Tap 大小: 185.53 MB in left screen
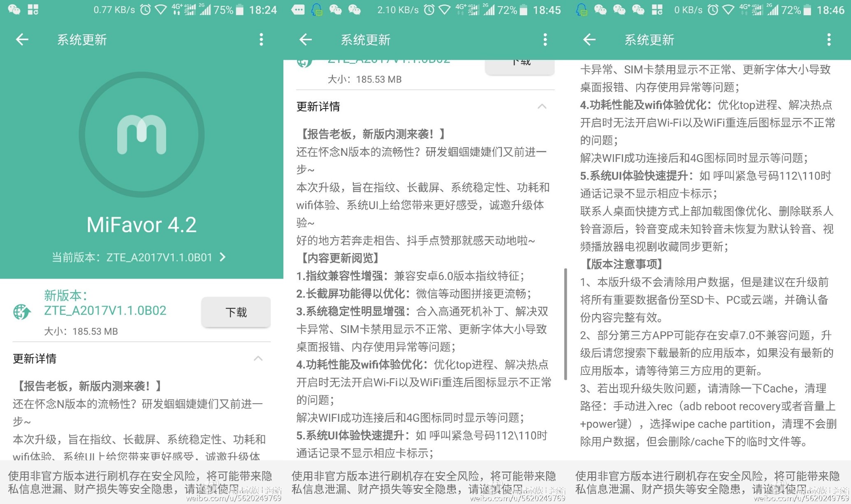851x504 pixels. pos(81,331)
